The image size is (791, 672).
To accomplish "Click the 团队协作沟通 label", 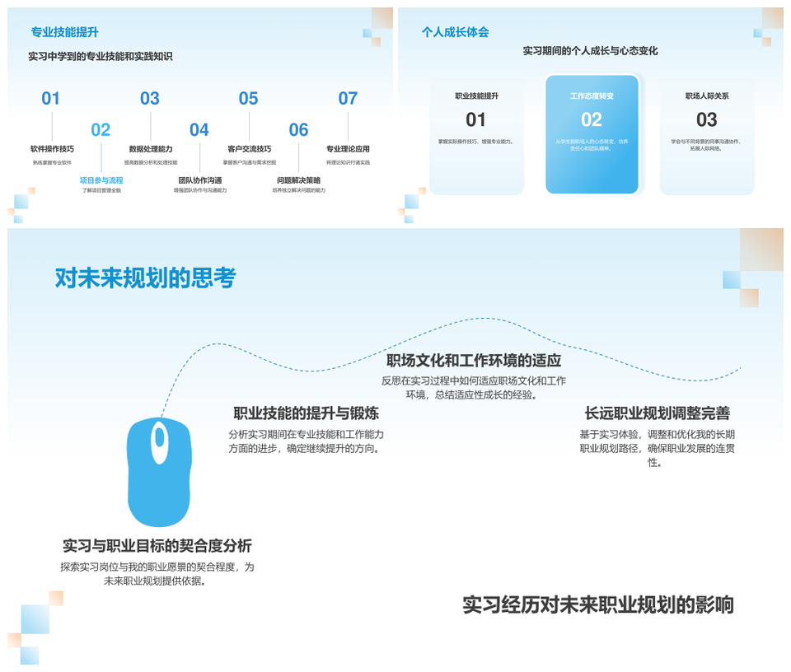I will tap(199, 180).
